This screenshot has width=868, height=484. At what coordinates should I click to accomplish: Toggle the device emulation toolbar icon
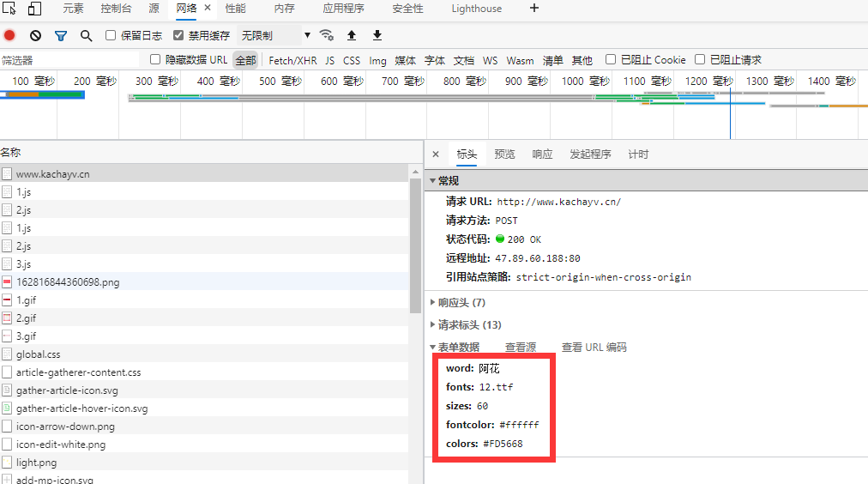click(34, 9)
